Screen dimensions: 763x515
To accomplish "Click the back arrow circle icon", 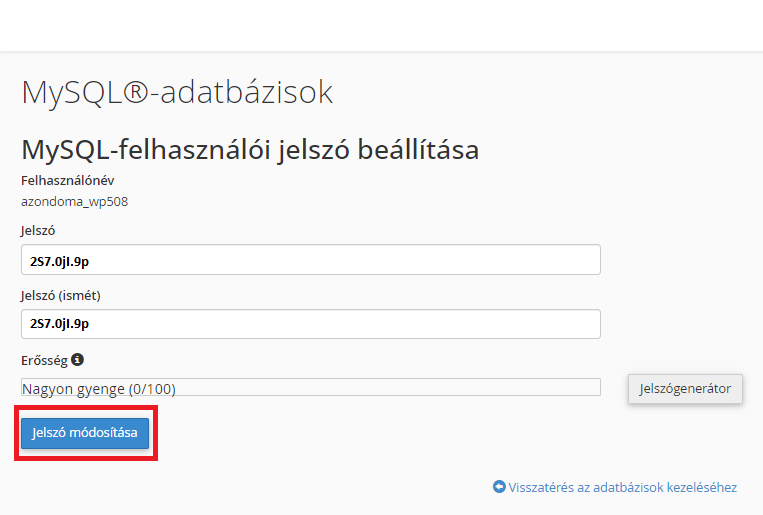I will point(499,487).
